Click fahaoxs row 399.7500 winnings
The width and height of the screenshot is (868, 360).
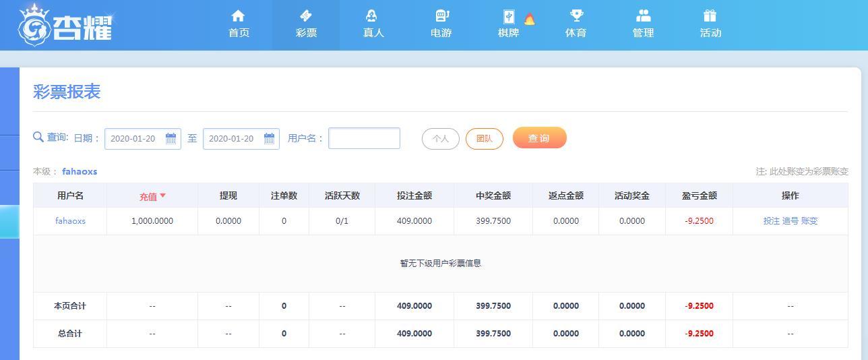click(493, 220)
